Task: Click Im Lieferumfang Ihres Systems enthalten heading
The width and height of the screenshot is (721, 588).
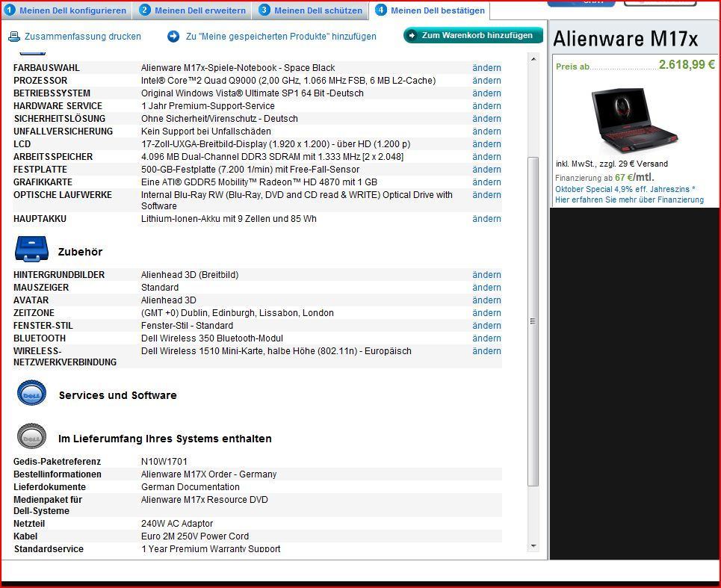Action: point(164,439)
